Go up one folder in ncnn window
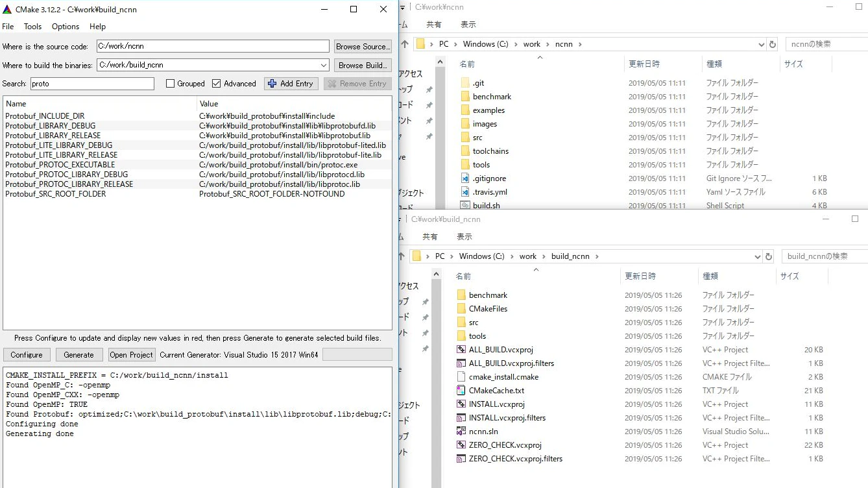 click(405, 44)
